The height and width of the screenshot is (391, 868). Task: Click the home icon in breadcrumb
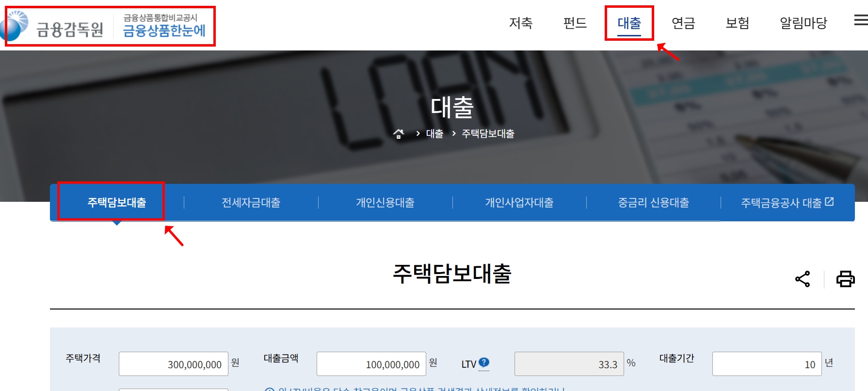click(399, 133)
